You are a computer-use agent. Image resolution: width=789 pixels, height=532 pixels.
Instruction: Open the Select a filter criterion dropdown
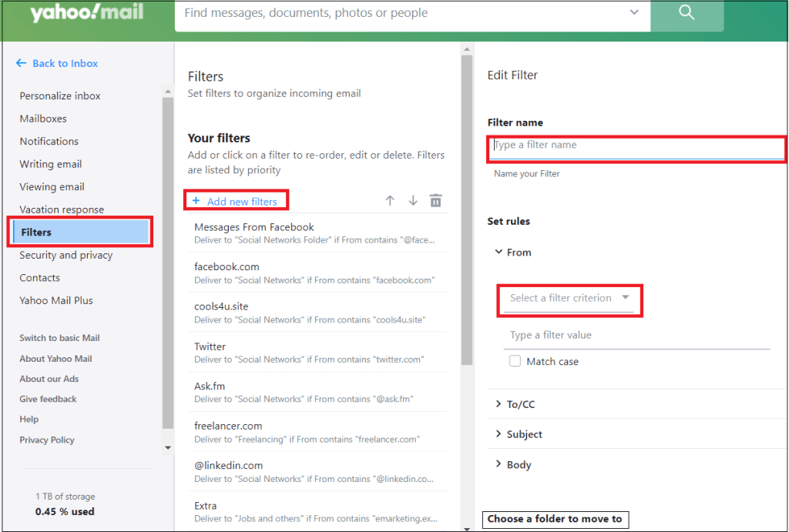(x=569, y=298)
